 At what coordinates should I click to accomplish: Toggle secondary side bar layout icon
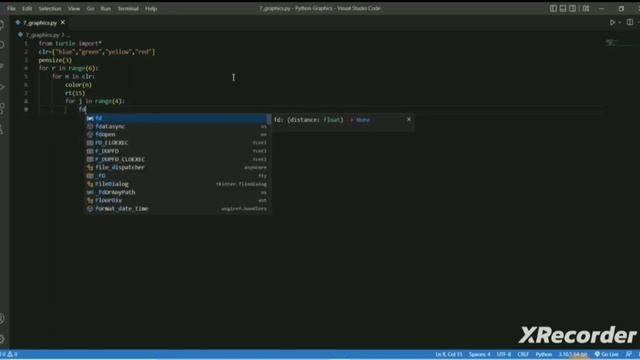click(573, 8)
